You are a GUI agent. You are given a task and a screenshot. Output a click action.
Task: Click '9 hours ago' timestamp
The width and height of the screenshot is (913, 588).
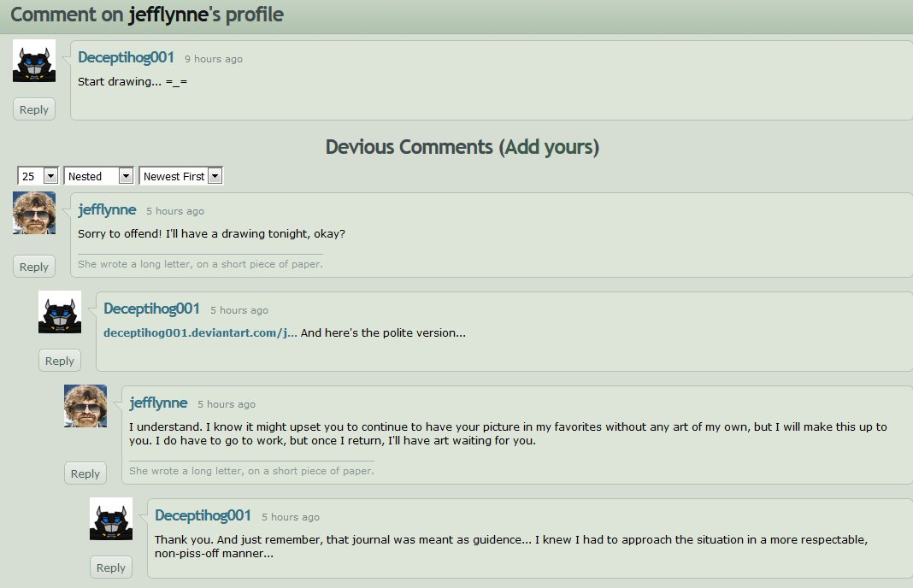[x=214, y=59]
